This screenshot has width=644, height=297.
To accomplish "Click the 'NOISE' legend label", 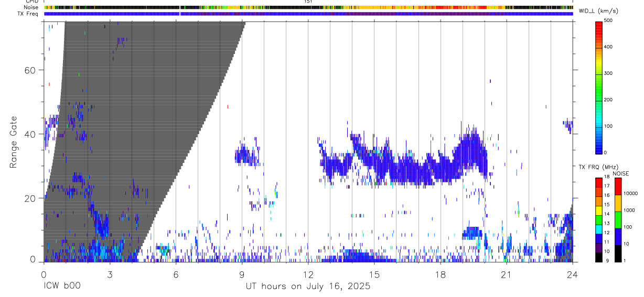I will [x=621, y=173].
